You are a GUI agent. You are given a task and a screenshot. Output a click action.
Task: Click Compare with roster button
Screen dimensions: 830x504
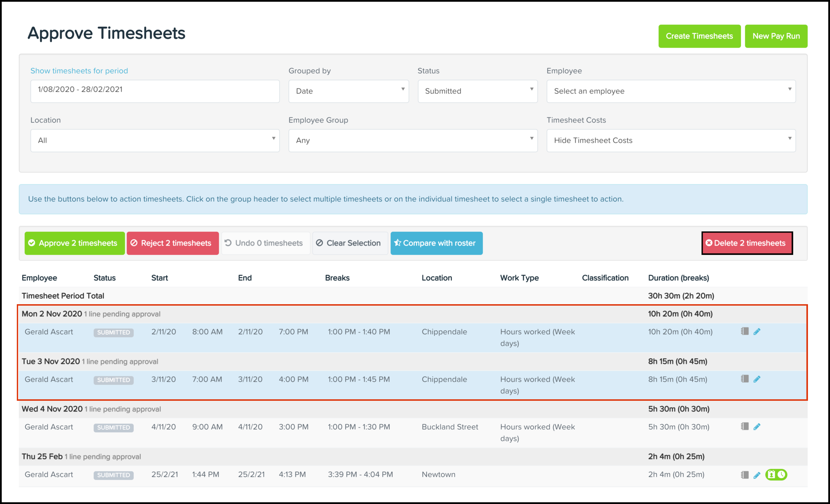(436, 243)
